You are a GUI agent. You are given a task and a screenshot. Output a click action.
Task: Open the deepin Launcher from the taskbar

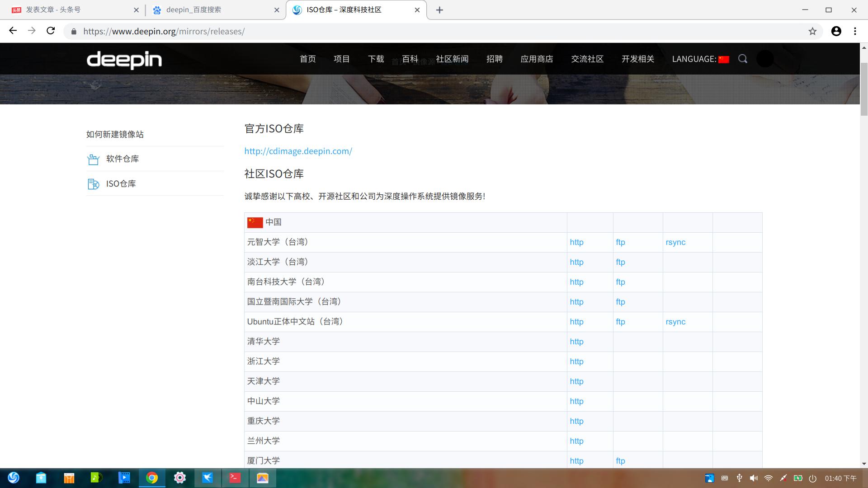(13, 478)
